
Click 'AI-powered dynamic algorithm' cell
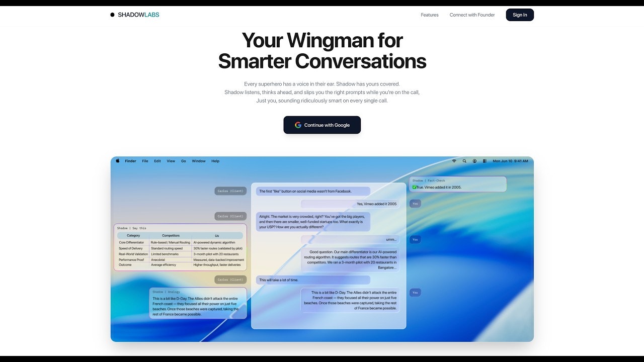[214, 242]
